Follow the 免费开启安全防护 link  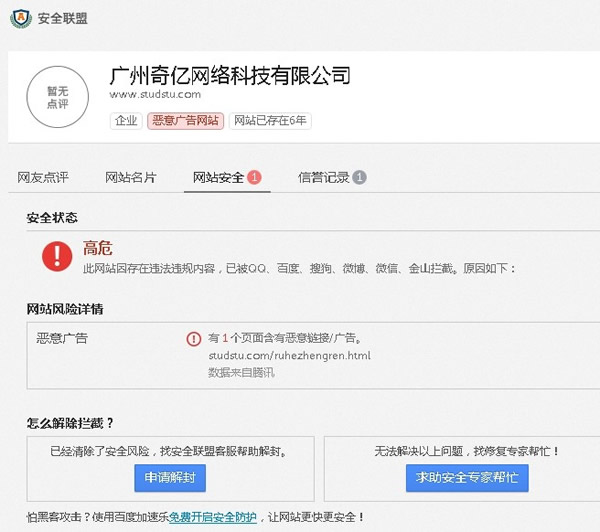(x=212, y=517)
